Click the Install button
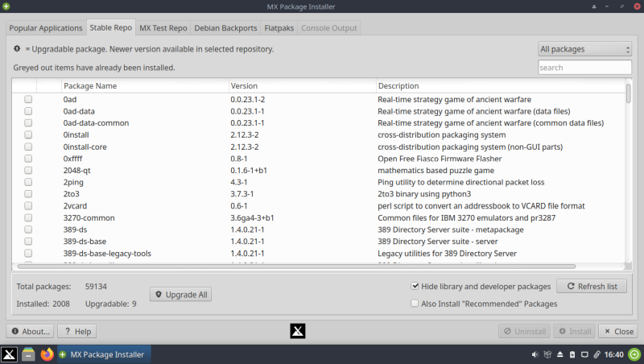The height and width of the screenshot is (364, 644). point(575,331)
